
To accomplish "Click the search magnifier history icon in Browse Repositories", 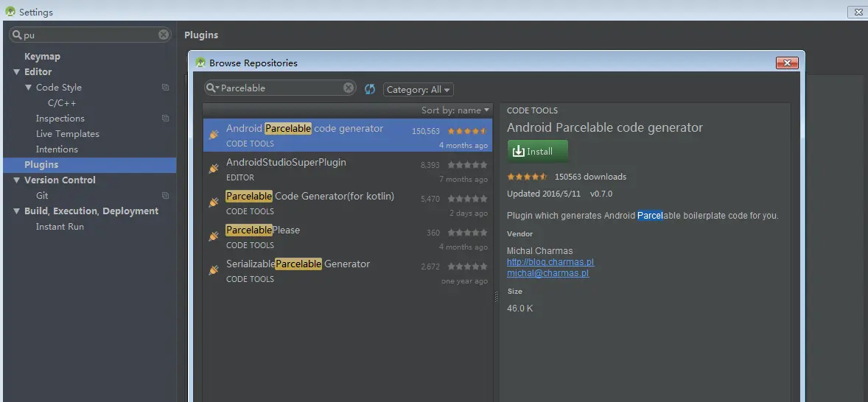I will 212,88.
